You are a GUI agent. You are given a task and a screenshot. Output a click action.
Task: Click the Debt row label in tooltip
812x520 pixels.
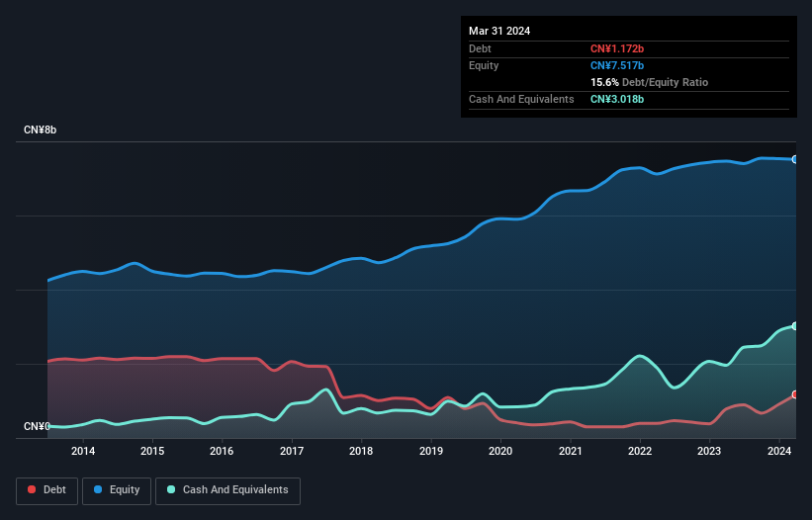[480, 48]
